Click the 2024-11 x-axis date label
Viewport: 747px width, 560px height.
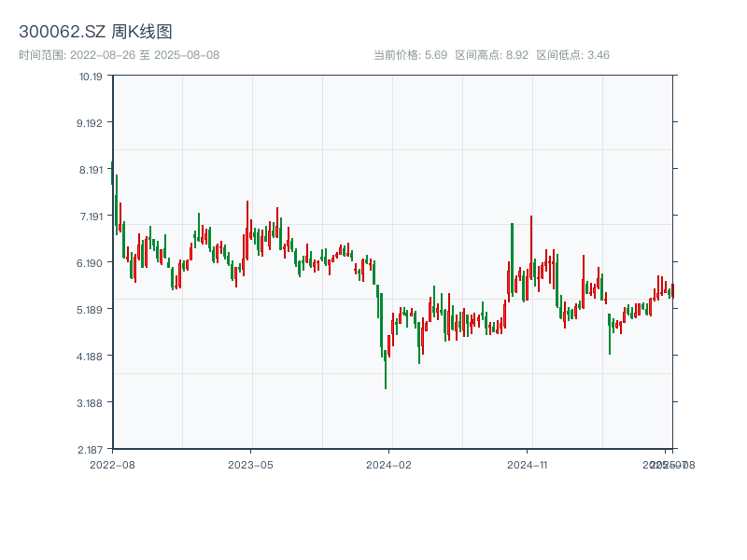[528, 464]
